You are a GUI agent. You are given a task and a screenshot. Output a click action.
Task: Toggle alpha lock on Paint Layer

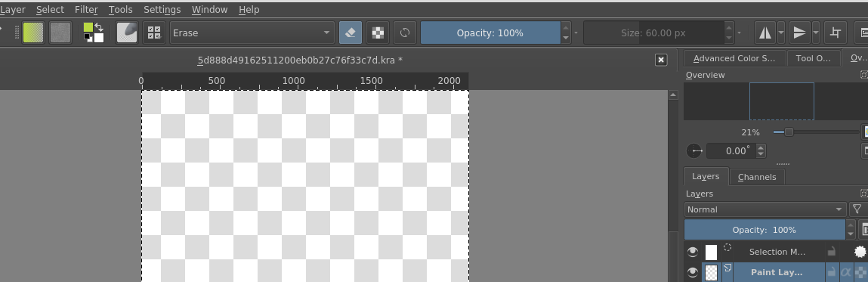point(860,272)
